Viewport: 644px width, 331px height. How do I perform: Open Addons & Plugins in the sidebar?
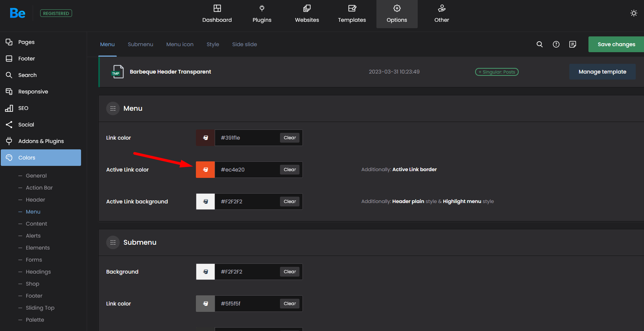pyautogui.click(x=41, y=141)
